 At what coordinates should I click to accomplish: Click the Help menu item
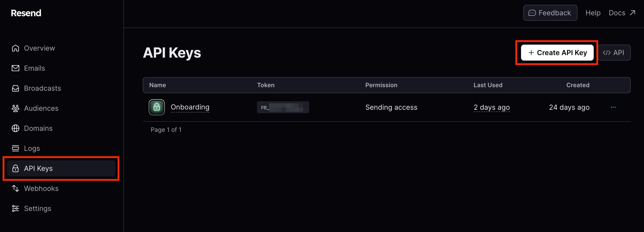(x=593, y=13)
